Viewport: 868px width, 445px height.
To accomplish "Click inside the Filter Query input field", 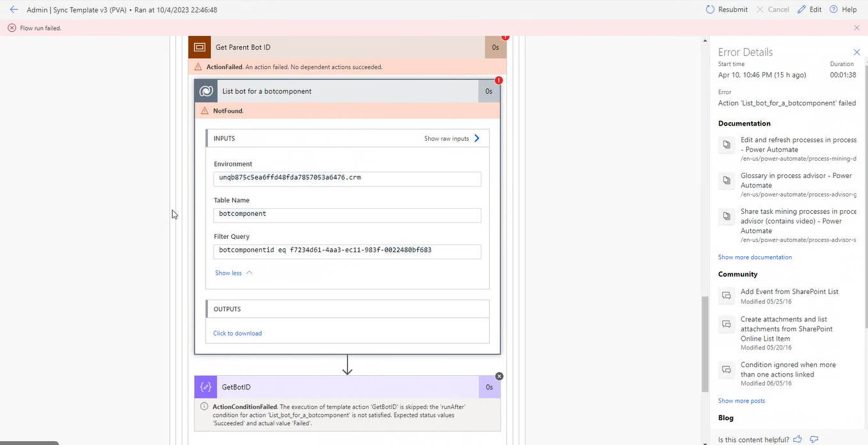I will click(347, 250).
